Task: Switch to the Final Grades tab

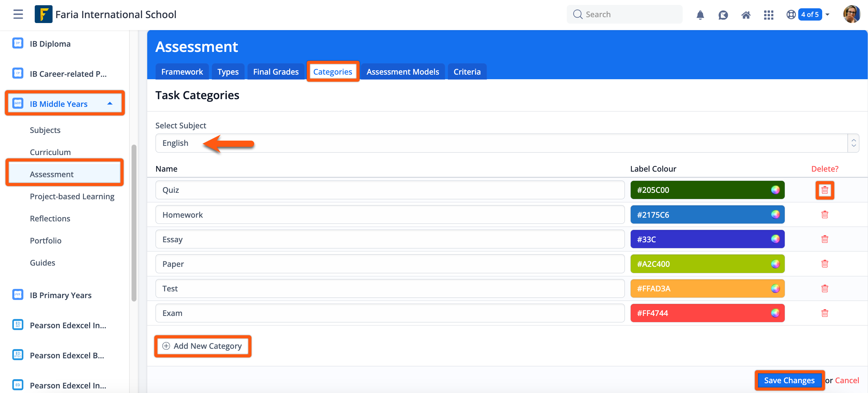Action: [276, 72]
